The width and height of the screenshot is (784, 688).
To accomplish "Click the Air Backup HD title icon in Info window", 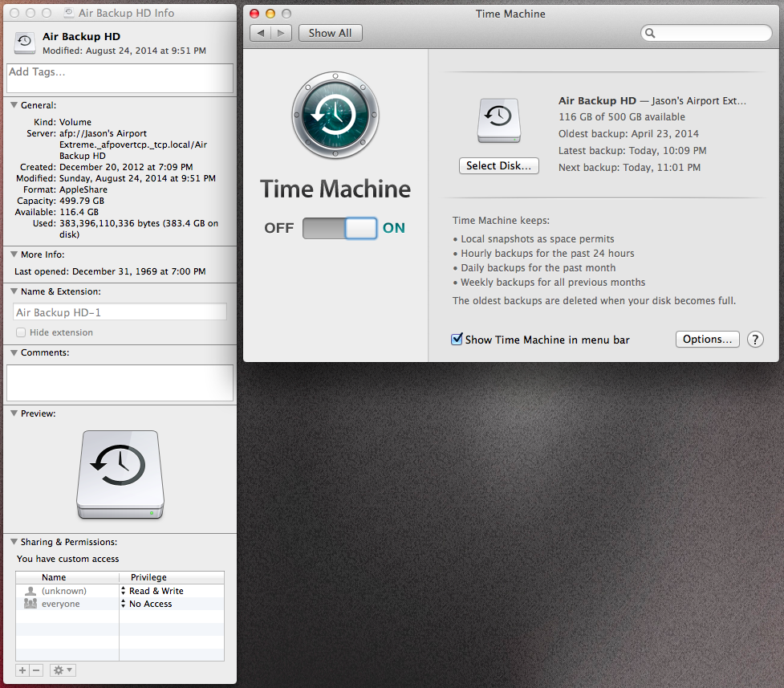I will [x=25, y=43].
